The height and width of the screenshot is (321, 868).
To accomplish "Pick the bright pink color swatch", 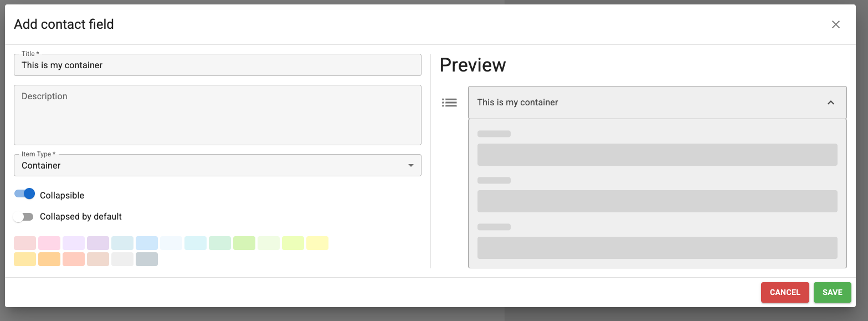I will tap(49, 243).
